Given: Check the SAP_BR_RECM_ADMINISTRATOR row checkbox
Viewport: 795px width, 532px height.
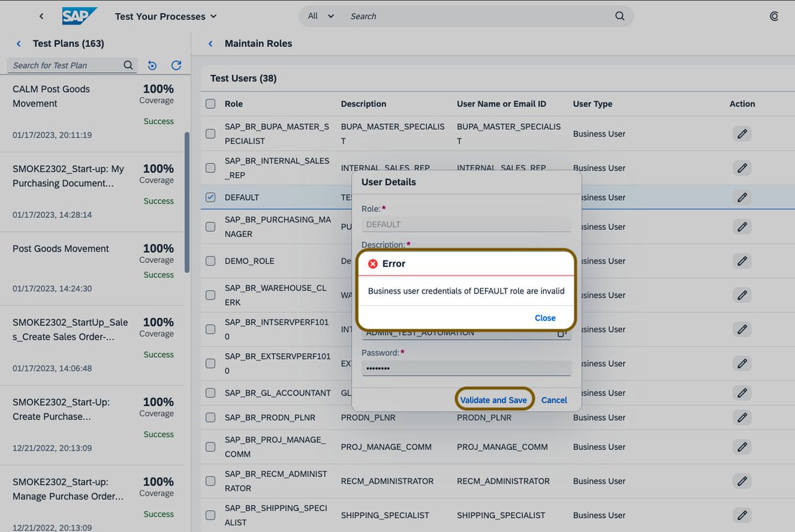Looking at the screenshot, I should (211, 481).
